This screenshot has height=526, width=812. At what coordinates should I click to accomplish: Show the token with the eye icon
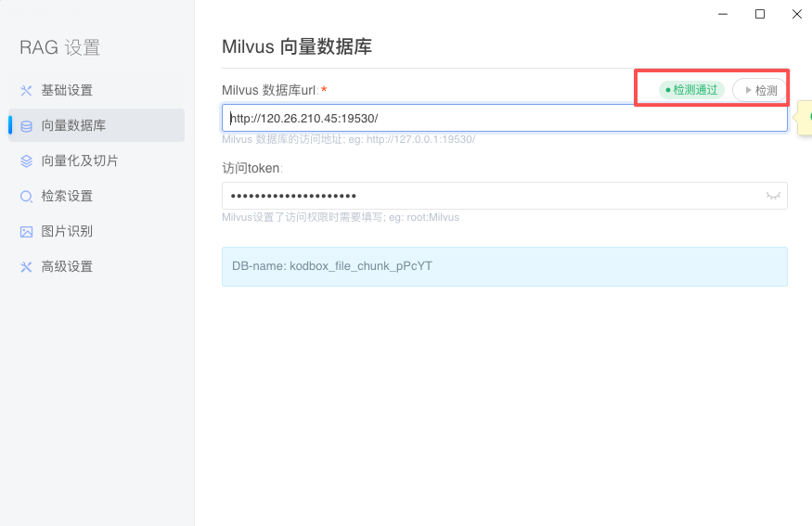772,196
